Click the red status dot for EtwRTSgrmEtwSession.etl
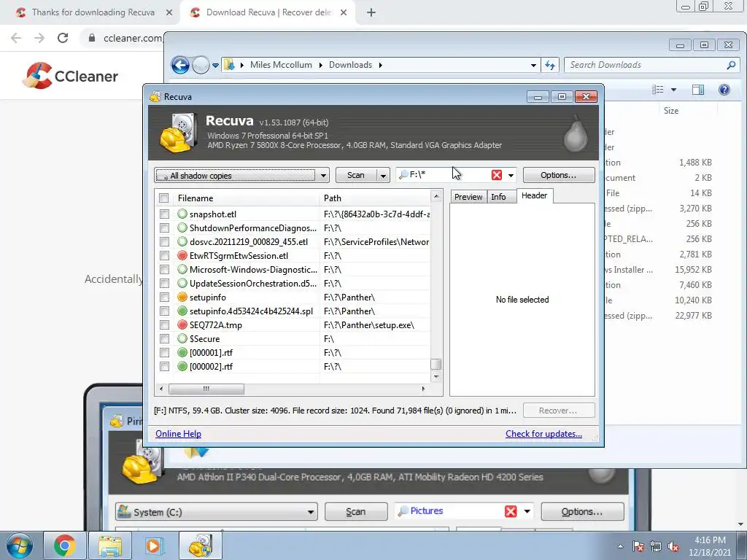747x560 pixels. tap(182, 256)
